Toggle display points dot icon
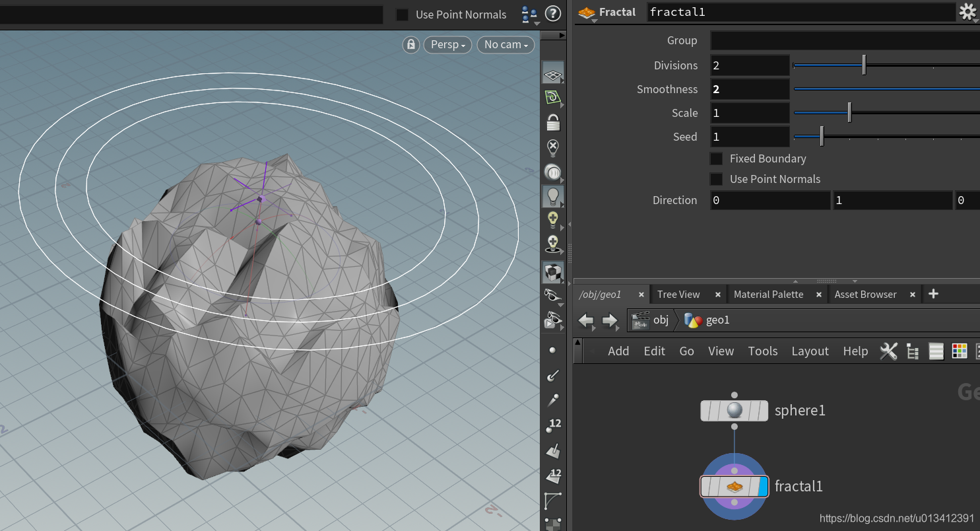 coord(552,350)
